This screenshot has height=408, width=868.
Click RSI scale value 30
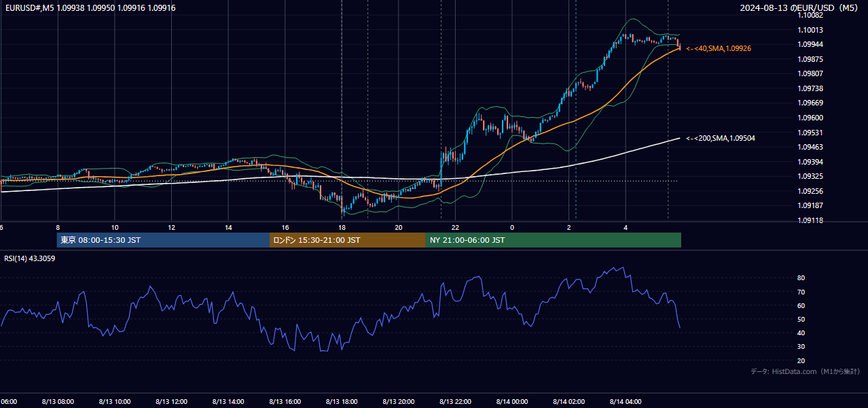click(x=801, y=347)
